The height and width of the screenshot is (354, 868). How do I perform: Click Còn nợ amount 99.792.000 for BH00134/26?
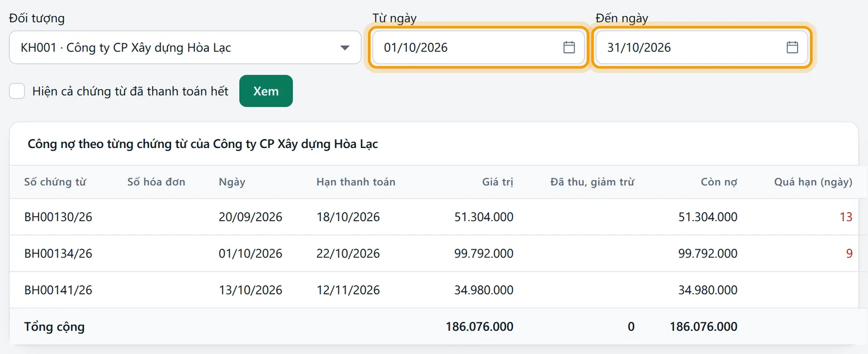tap(708, 253)
